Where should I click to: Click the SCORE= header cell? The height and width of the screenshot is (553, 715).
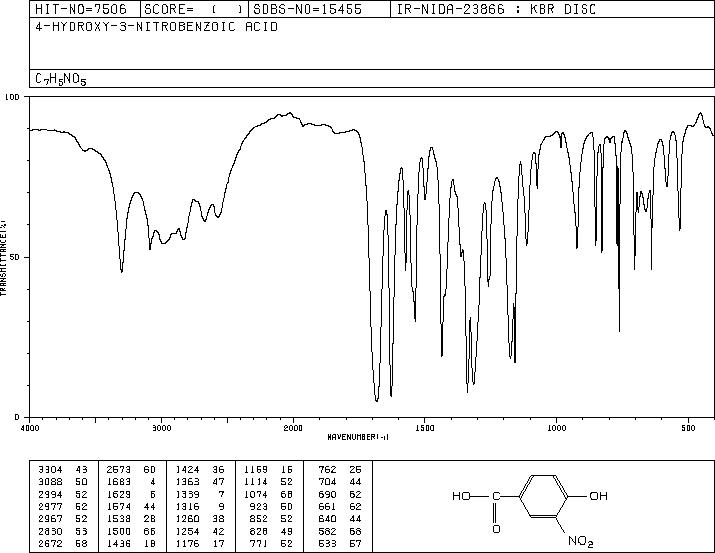tap(194, 9)
